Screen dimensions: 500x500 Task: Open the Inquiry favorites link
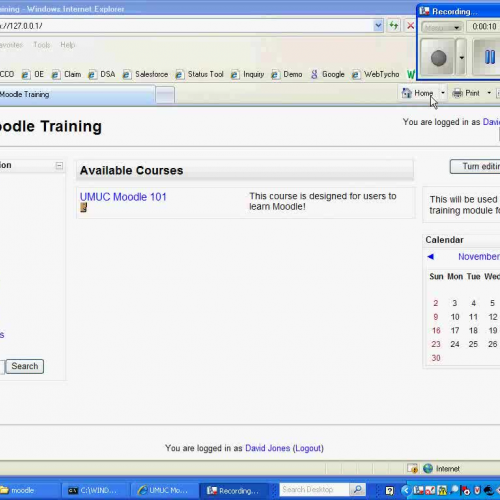(x=247, y=74)
